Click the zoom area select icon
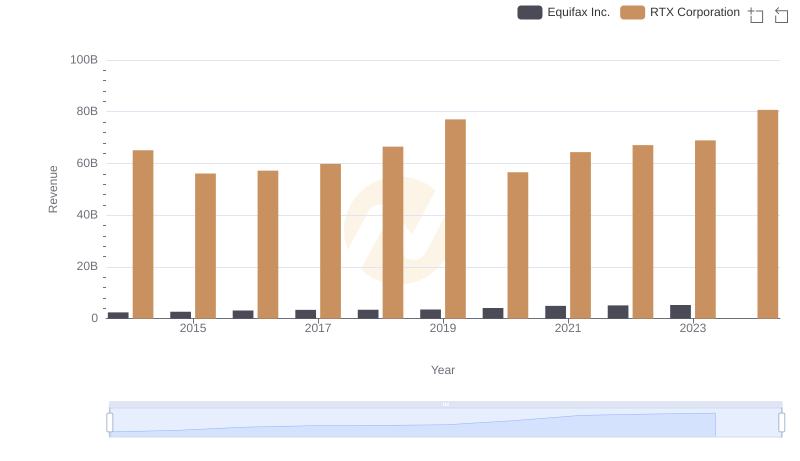 click(756, 15)
